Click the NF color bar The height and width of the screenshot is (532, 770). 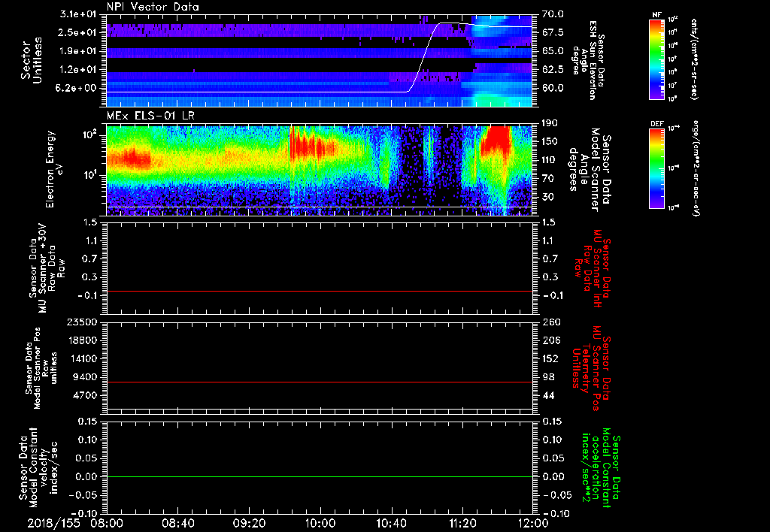657,59
